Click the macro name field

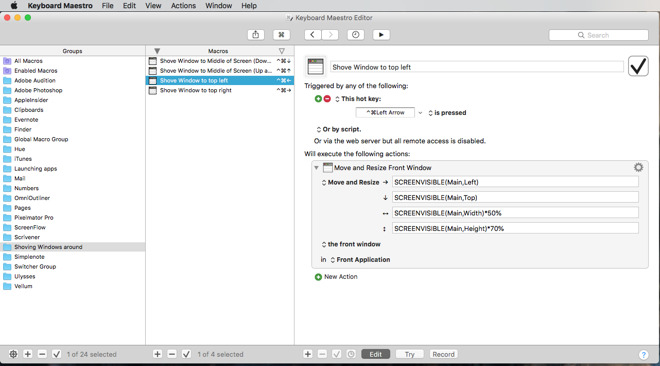(477, 67)
